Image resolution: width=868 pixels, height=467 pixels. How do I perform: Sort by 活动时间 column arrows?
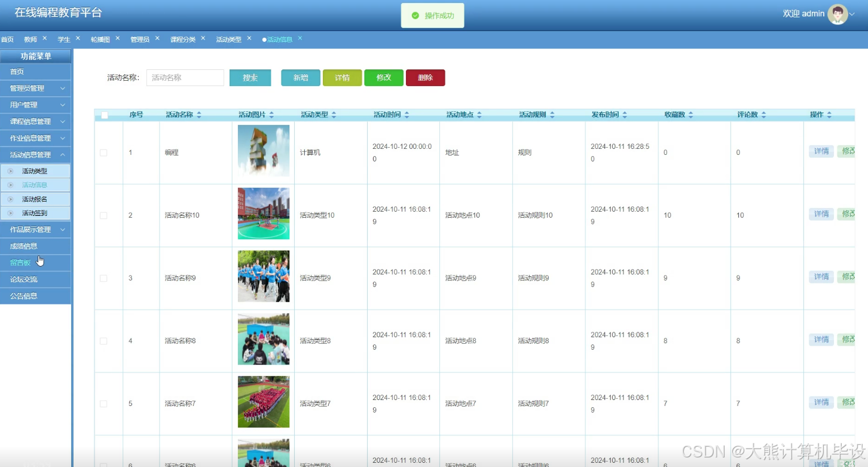(407, 115)
